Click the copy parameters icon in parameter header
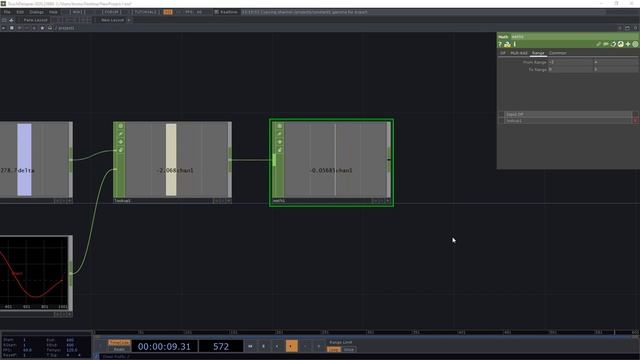This screenshot has height=360, width=640. click(606, 44)
